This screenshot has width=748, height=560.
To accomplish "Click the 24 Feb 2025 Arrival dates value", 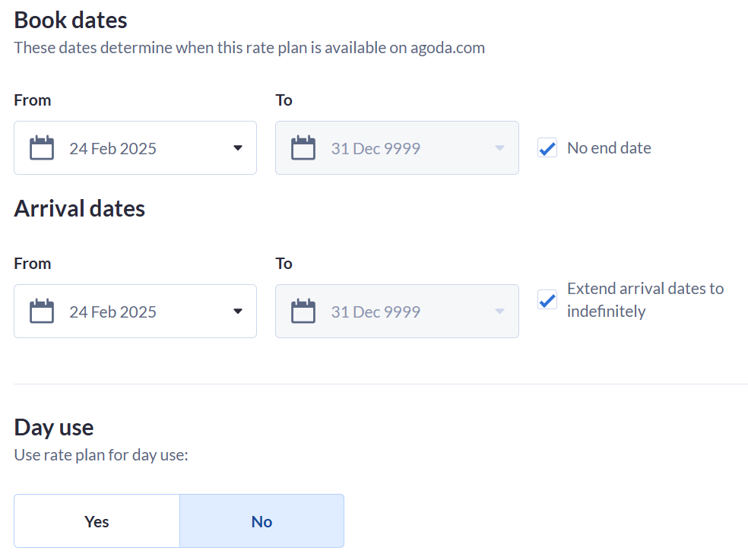I will 113,312.
